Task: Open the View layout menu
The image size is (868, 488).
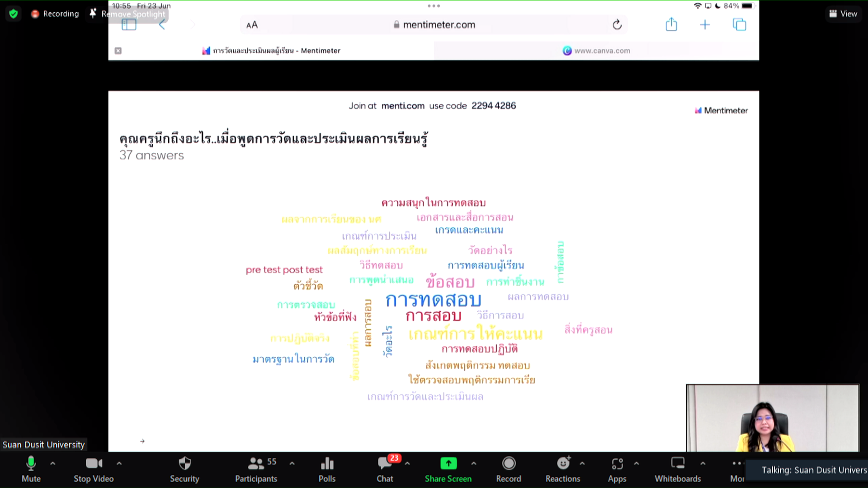Action: coord(843,14)
